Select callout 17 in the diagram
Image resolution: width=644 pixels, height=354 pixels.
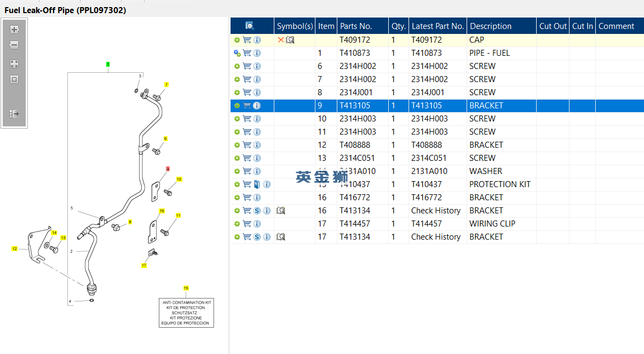pos(144,265)
